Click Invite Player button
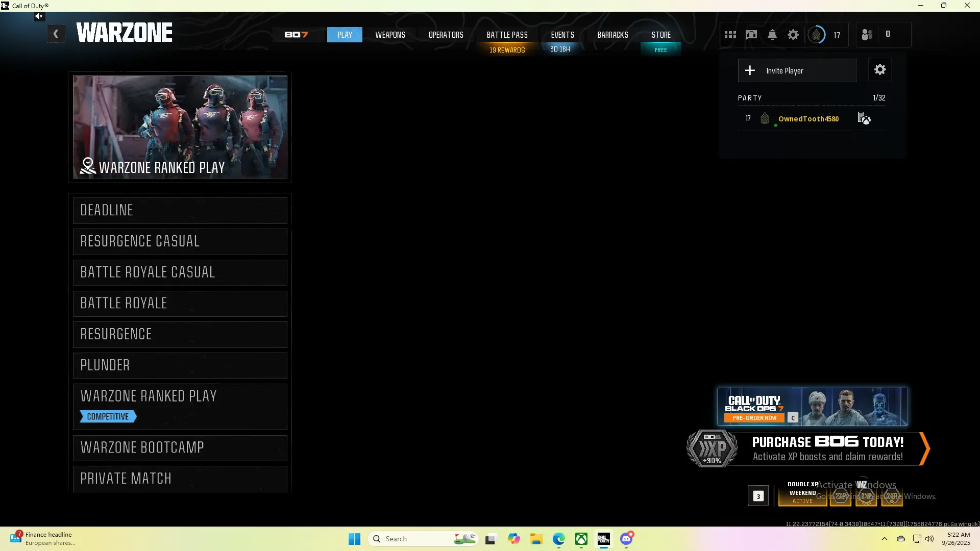The image size is (980, 551). click(x=797, y=70)
